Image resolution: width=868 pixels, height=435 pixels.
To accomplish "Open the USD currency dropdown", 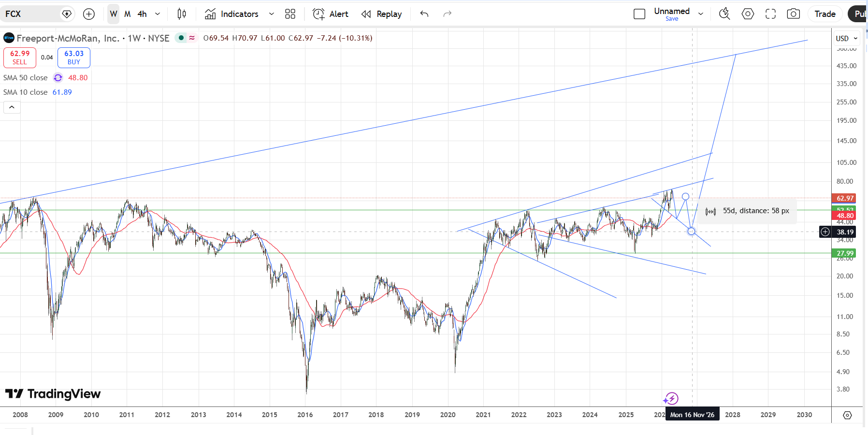I will [x=847, y=38].
